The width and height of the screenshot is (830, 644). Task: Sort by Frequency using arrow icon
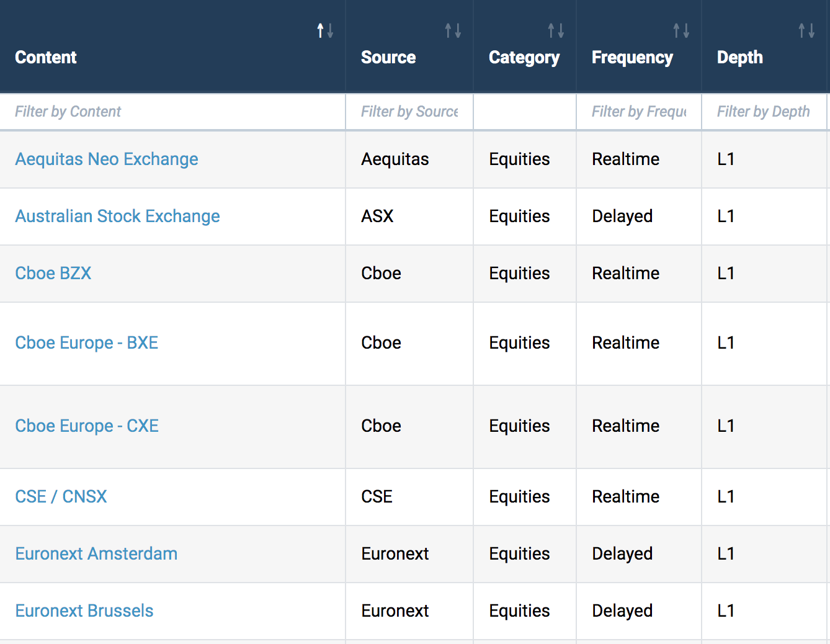click(681, 30)
